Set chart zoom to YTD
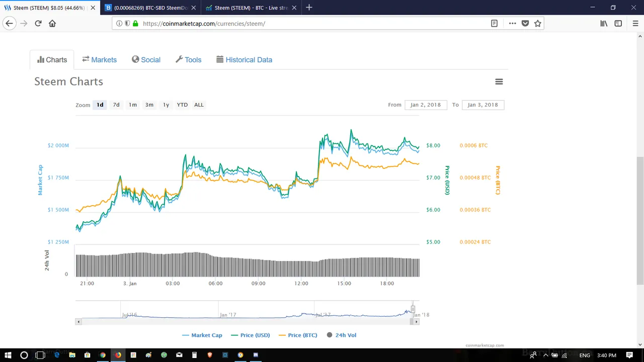Viewport: 644px width, 362px height. [x=182, y=105]
